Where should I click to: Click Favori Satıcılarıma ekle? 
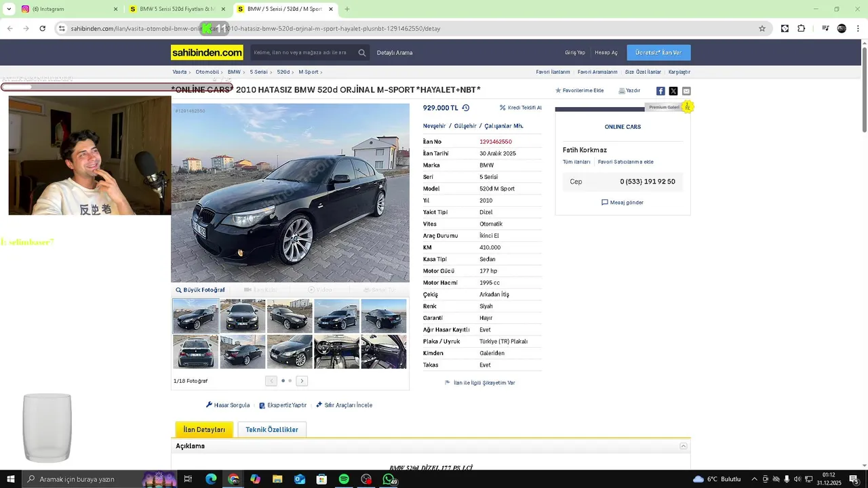pyautogui.click(x=626, y=162)
